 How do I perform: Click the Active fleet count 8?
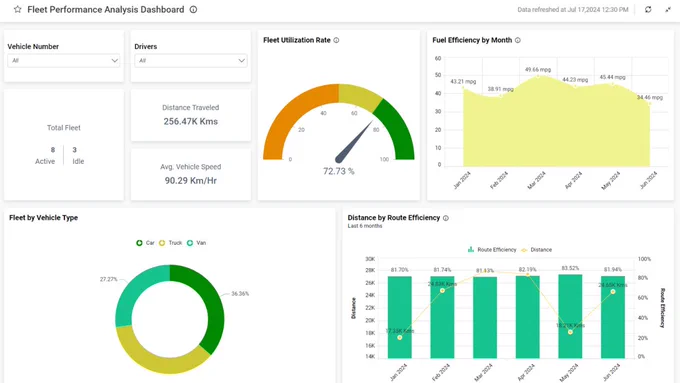pyautogui.click(x=53, y=150)
